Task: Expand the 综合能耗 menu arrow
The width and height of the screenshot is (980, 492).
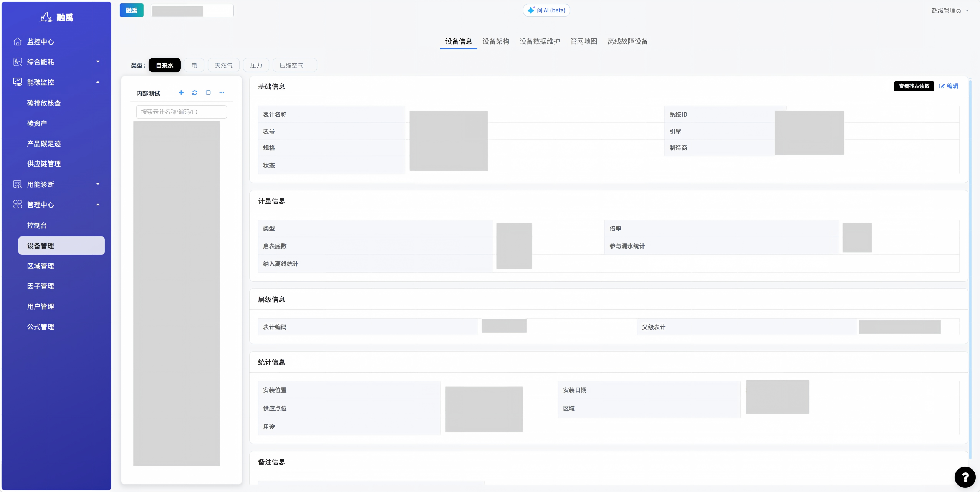Action: (x=98, y=61)
